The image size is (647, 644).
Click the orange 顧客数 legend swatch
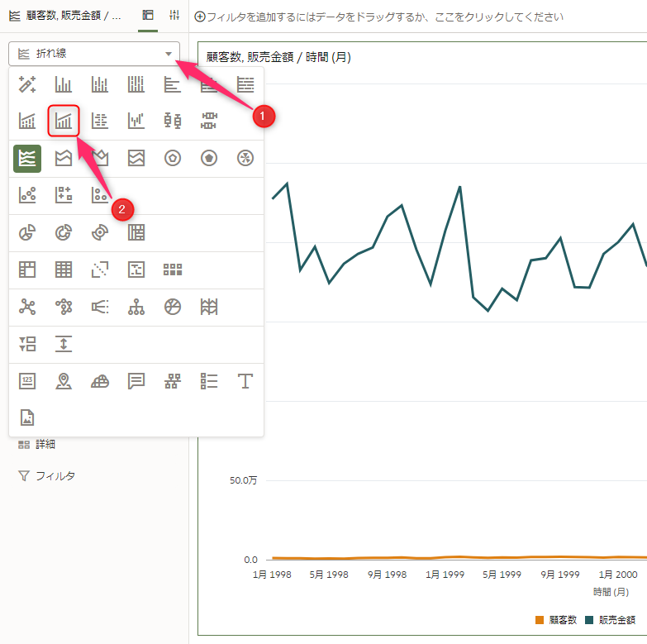coord(540,620)
